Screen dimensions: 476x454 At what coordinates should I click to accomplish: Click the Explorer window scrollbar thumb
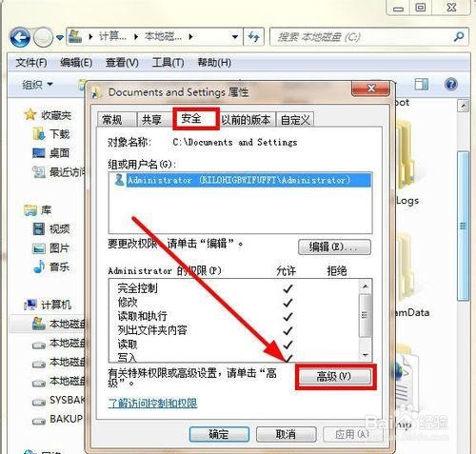464,226
